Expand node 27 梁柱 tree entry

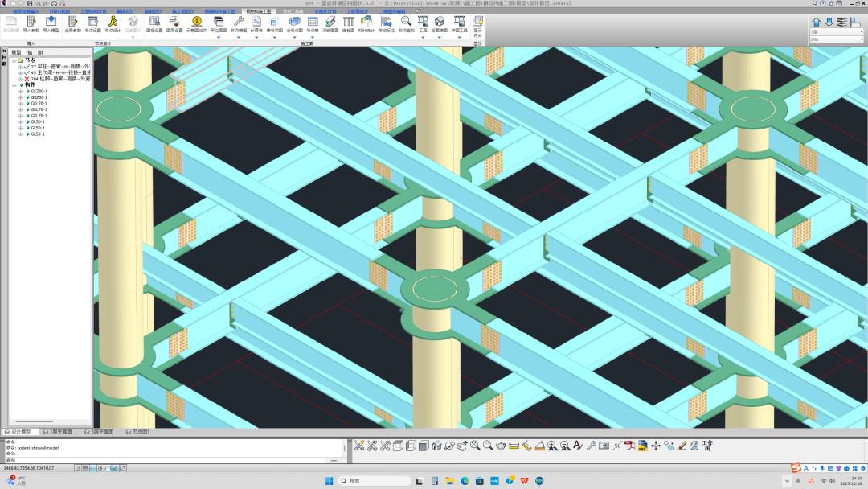pyautogui.click(x=20, y=67)
